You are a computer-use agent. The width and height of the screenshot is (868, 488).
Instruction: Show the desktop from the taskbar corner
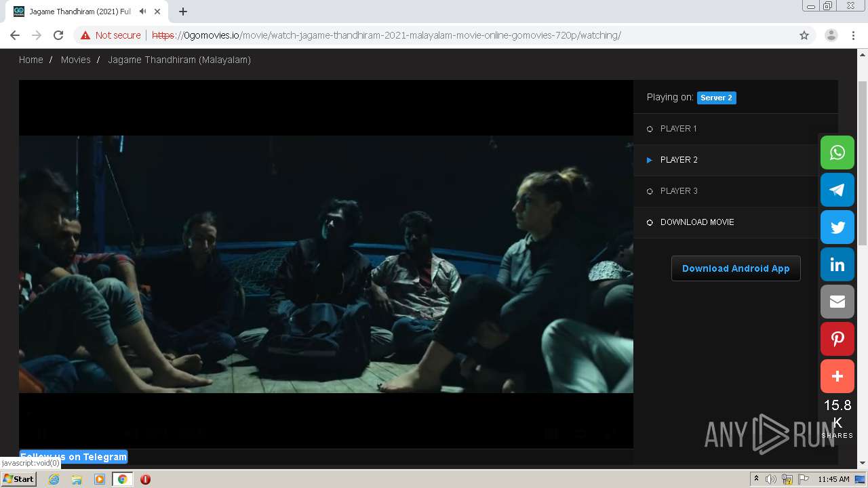pos(861,479)
